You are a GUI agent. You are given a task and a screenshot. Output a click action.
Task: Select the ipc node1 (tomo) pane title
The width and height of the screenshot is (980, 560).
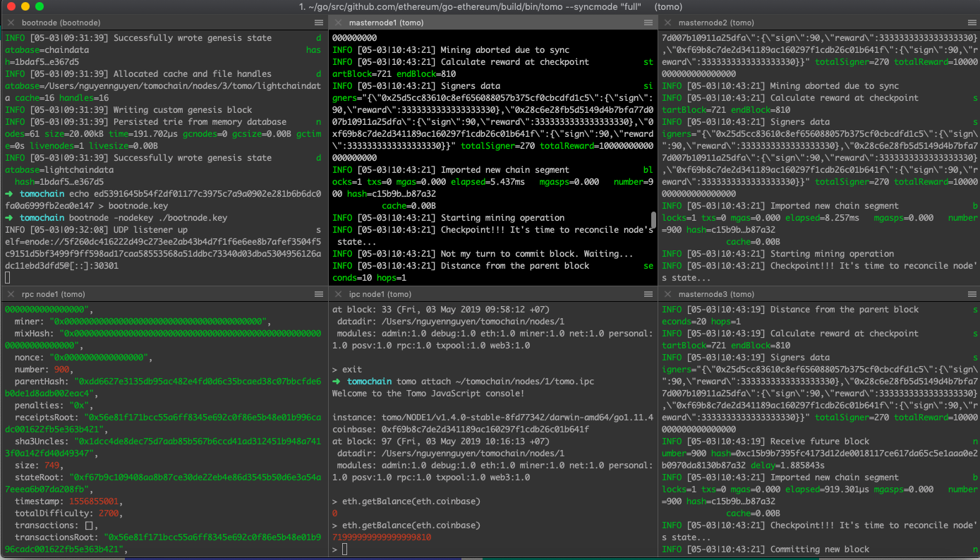click(x=380, y=294)
